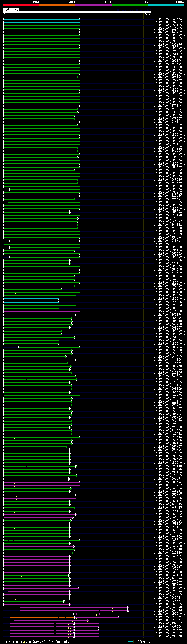Select label UniRef100_Q4SC56
Screen dimensions: 187x644
(168, 302)
